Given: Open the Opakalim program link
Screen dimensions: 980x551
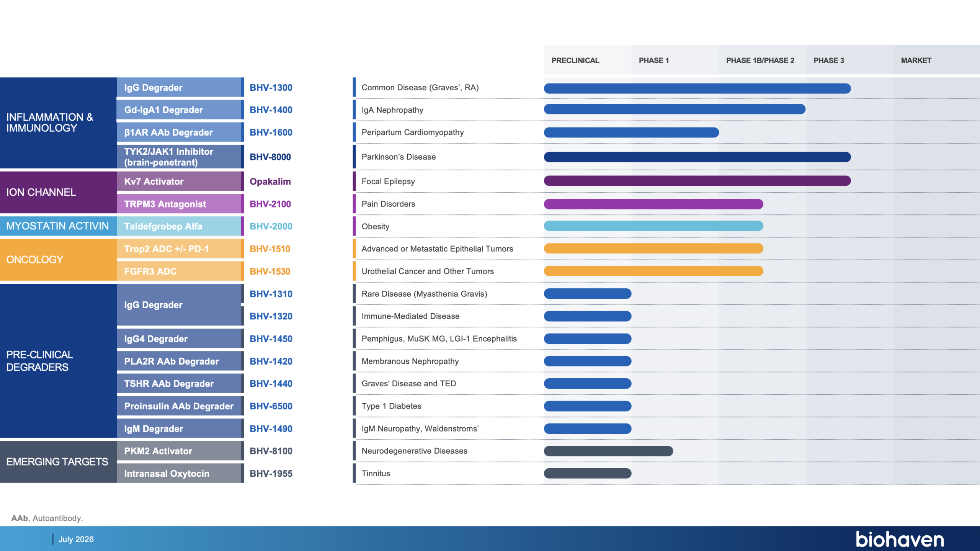Looking at the screenshot, I should [270, 181].
